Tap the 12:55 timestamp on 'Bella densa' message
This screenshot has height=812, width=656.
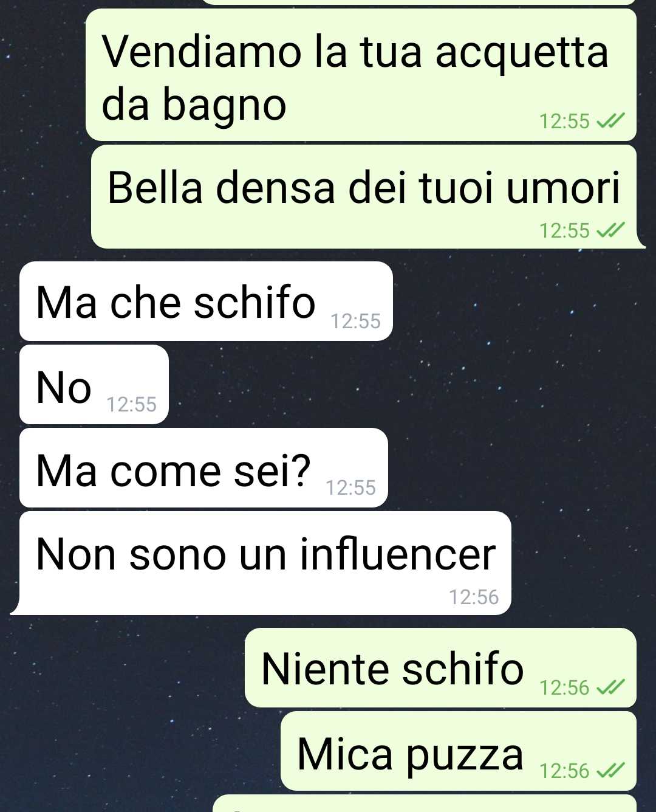[564, 231]
